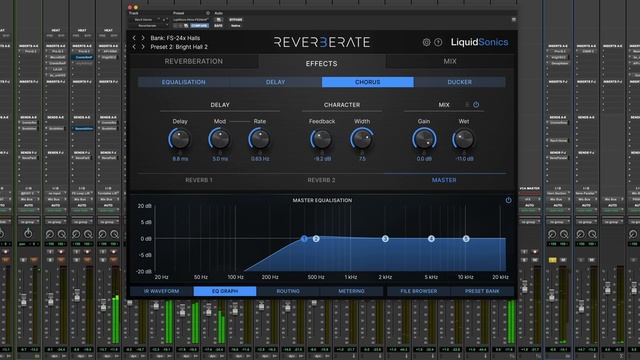Click the automation enable button under Auto

click(218, 20)
